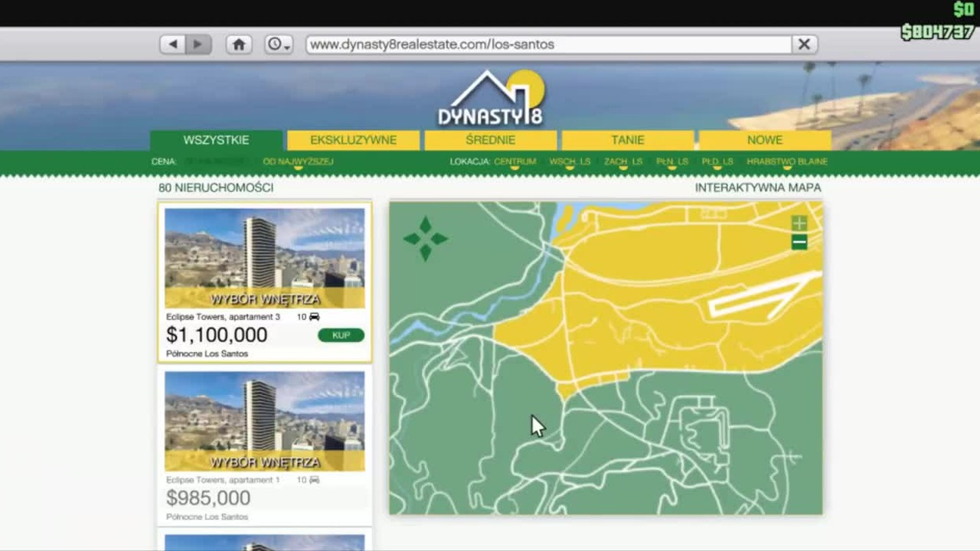
Task: Open the browser history dropdown
Action: (279, 44)
